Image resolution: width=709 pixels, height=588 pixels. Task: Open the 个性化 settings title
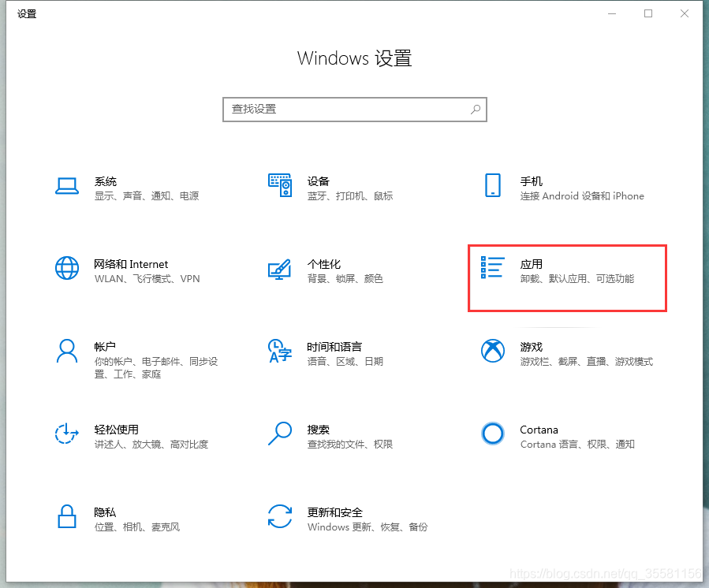coord(324,264)
